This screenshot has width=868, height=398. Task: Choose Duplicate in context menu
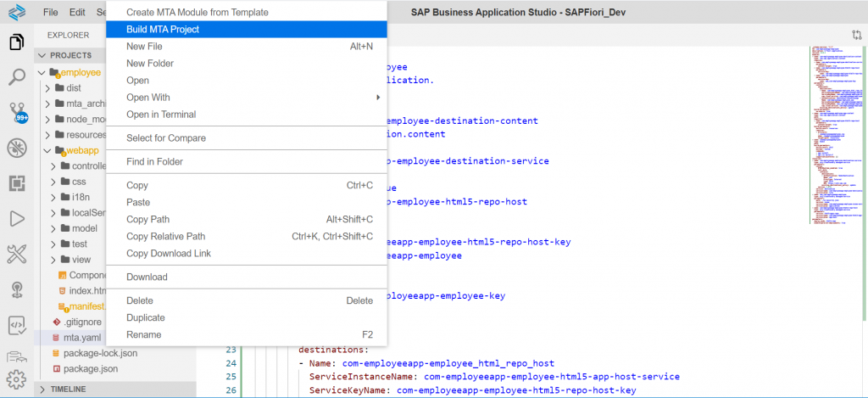(x=247, y=317)
